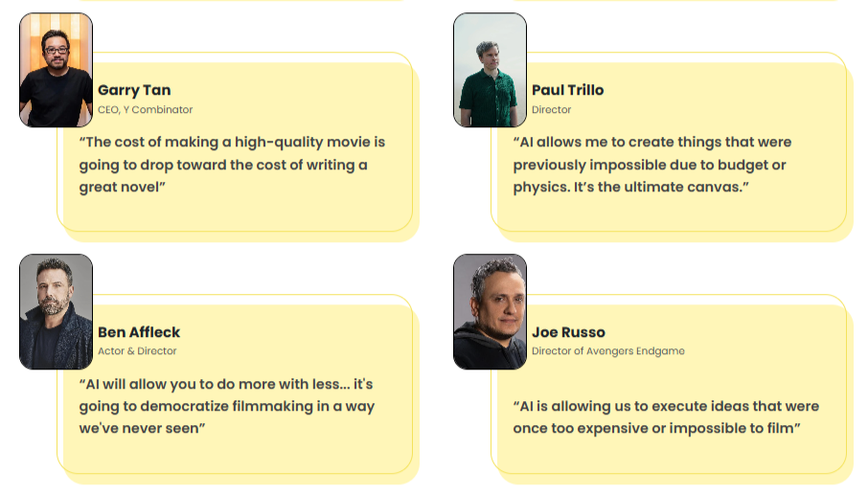Viewport: 868px width, 495px height.
Task: Click Paul Trillo's profile photo
Action: tap(490, 70)
